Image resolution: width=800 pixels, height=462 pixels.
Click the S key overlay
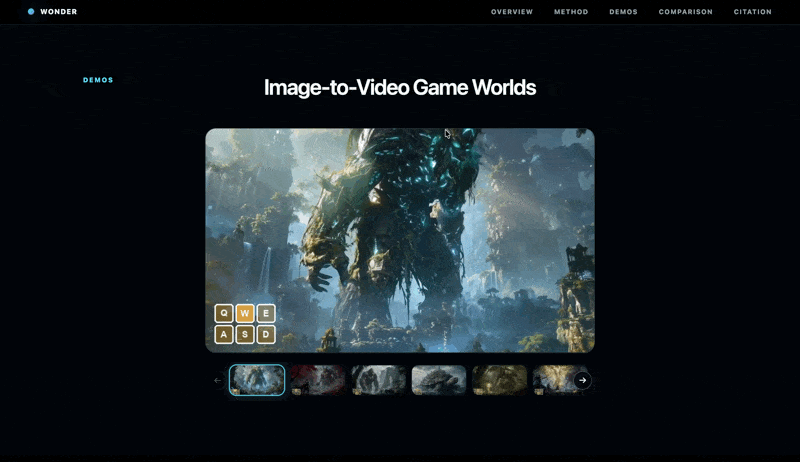point(245,335)
